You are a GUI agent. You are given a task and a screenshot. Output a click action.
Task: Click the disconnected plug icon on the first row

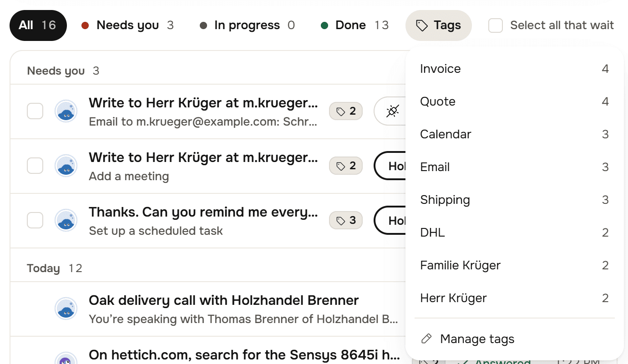(393, 111)
